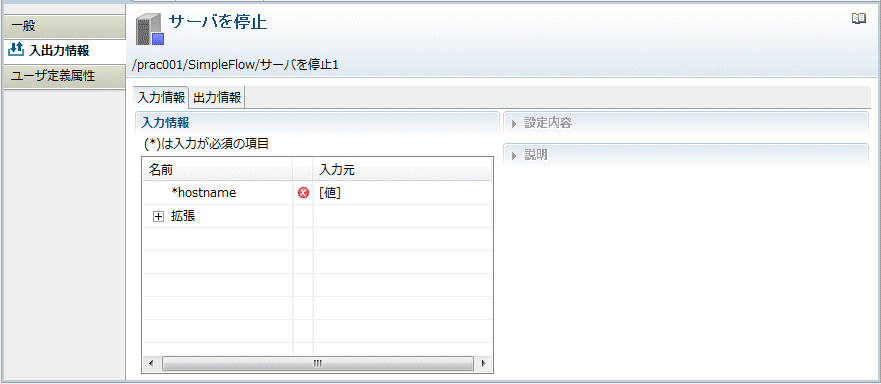This screenshot has width=881, height=384.
Task: Open the help book icon
Action: [859, 19]
